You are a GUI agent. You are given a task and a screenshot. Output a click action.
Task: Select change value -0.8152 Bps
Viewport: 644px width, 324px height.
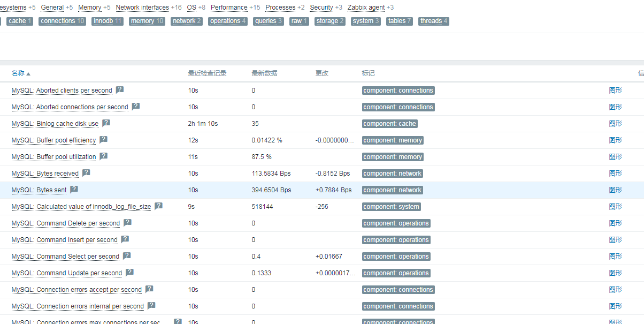pyautogui.click(x=333, y=174)
